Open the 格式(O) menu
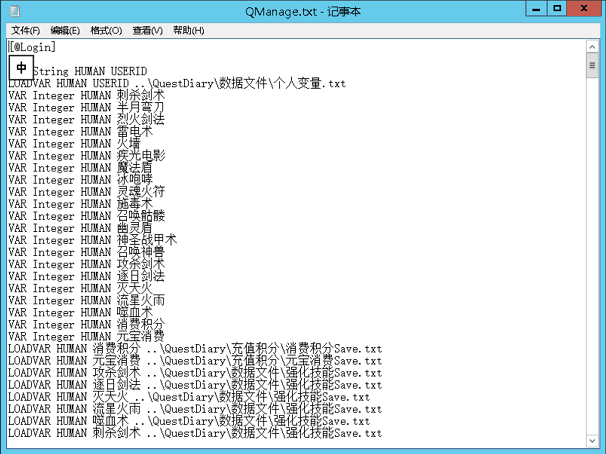The height and width of the screenshot is (454, 606). click(x=106, y=31)
